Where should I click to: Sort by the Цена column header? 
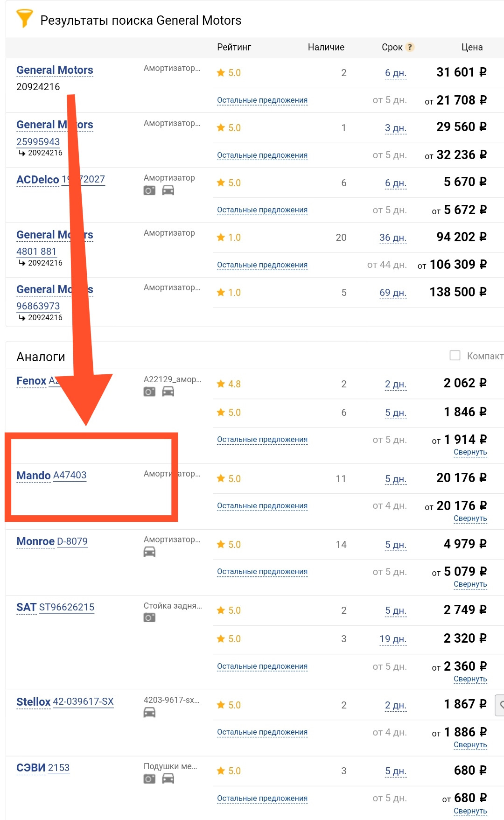click(472, 47)
